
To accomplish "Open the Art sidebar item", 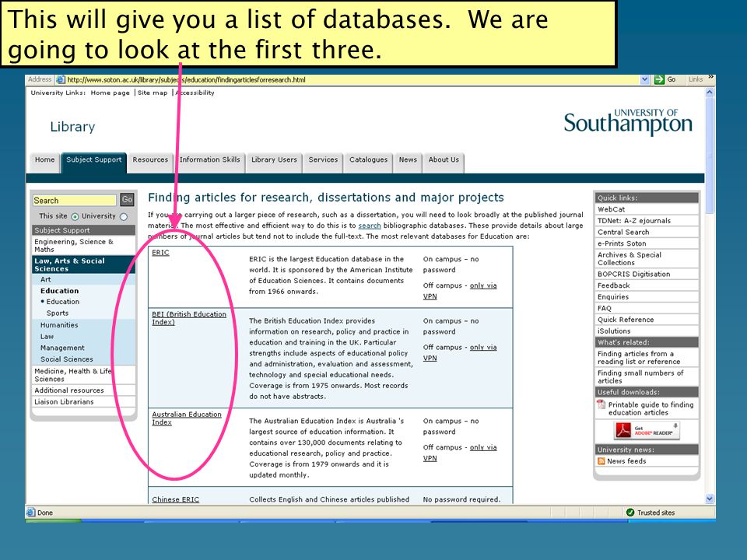I will [x=46, y=279].
